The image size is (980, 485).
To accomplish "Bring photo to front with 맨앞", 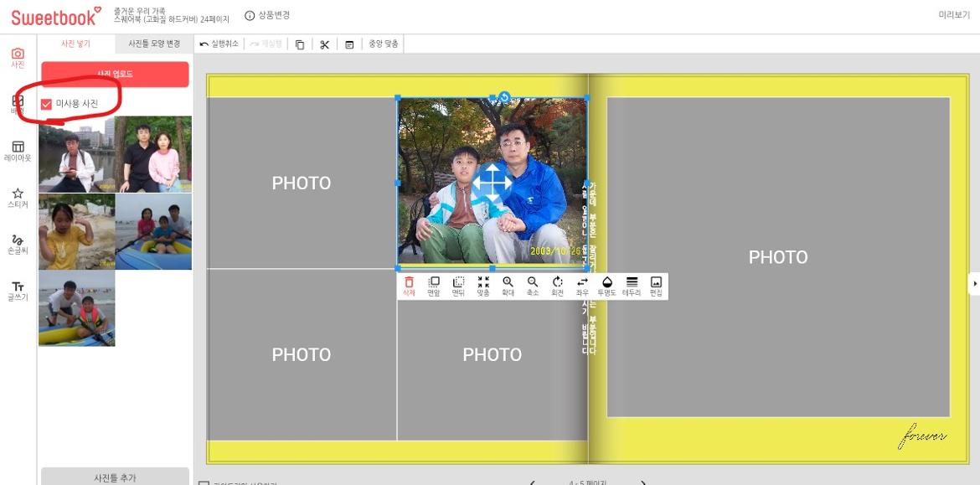I will click(433, 286).
